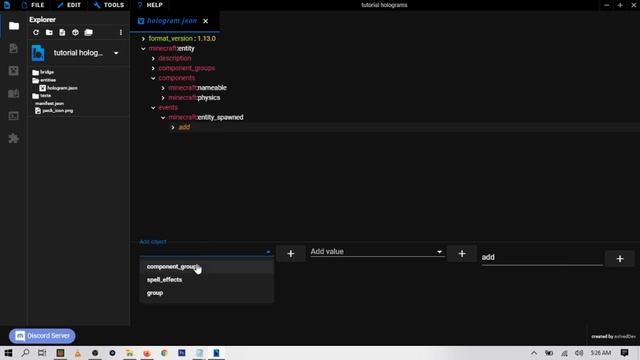Select the minecraft:nameable text in the tree
640x360 pixels.
point(198,88)
